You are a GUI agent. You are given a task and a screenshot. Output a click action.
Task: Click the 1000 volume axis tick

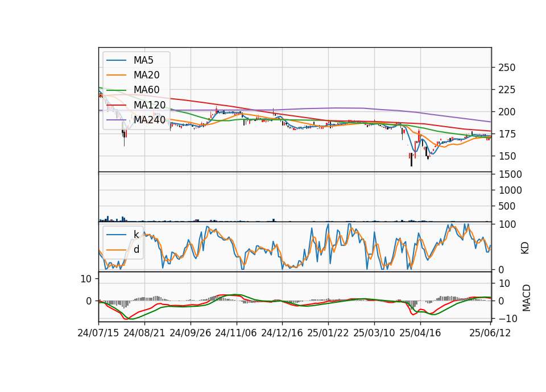(x=510, y=190)
